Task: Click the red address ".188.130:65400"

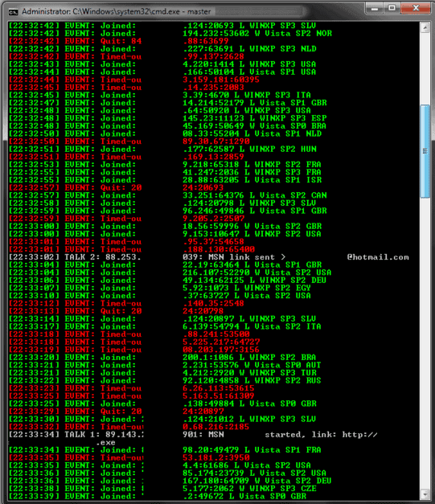Action: pos(219,249)
